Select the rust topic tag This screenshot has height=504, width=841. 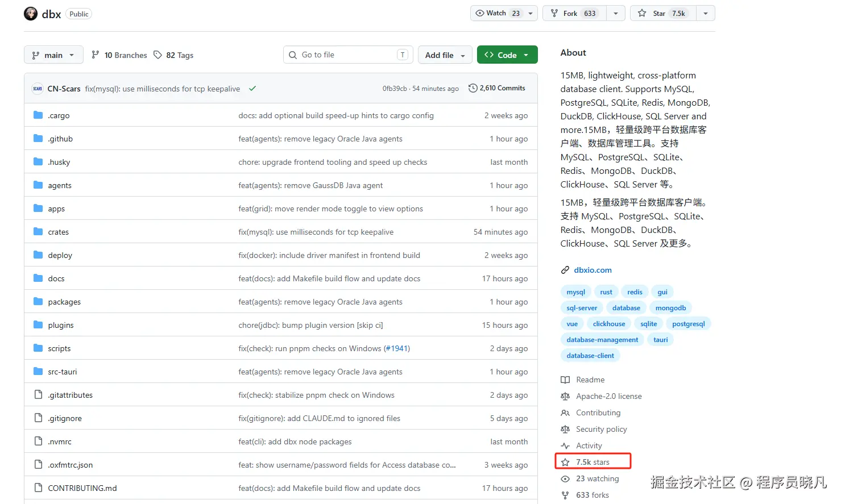click(x=606, y=292)
